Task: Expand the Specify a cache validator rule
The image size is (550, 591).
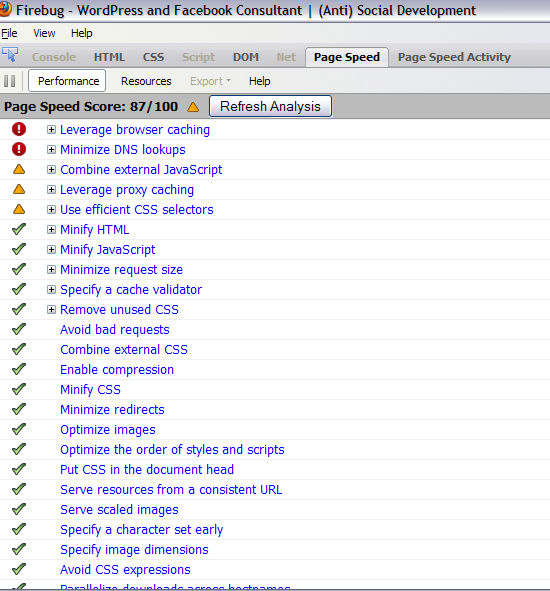Action: tap(51, 289)
